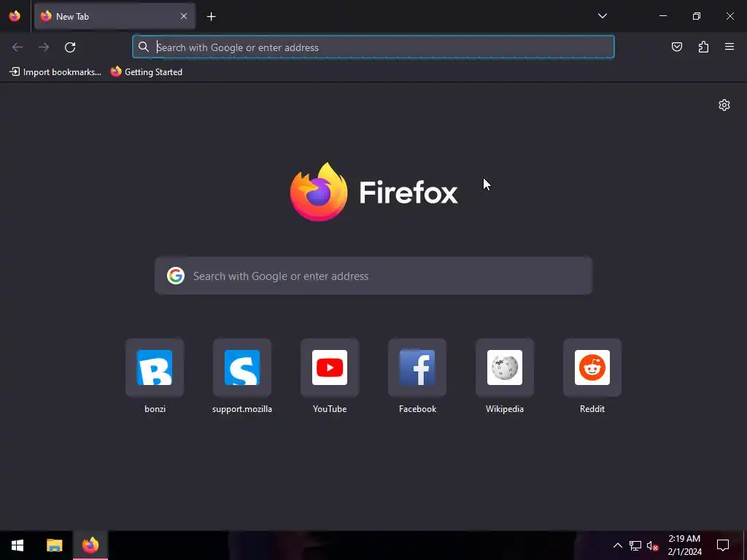Restore down the Firefox window

pos(697,16)
